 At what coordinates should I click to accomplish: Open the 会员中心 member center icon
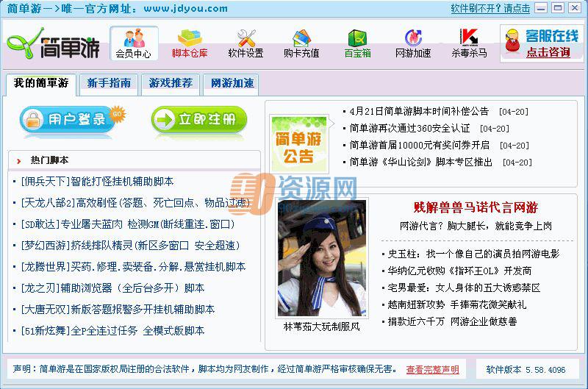tap(134, 43)
